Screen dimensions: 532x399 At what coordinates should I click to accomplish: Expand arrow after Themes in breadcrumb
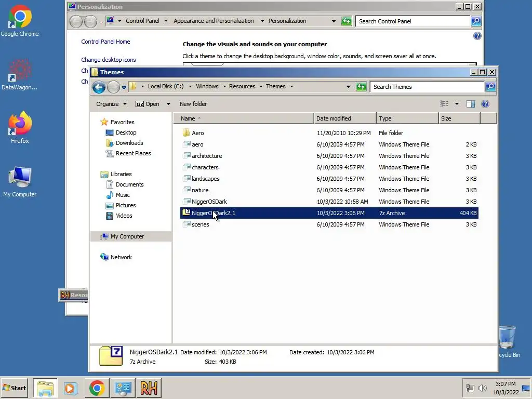(291, 87)
